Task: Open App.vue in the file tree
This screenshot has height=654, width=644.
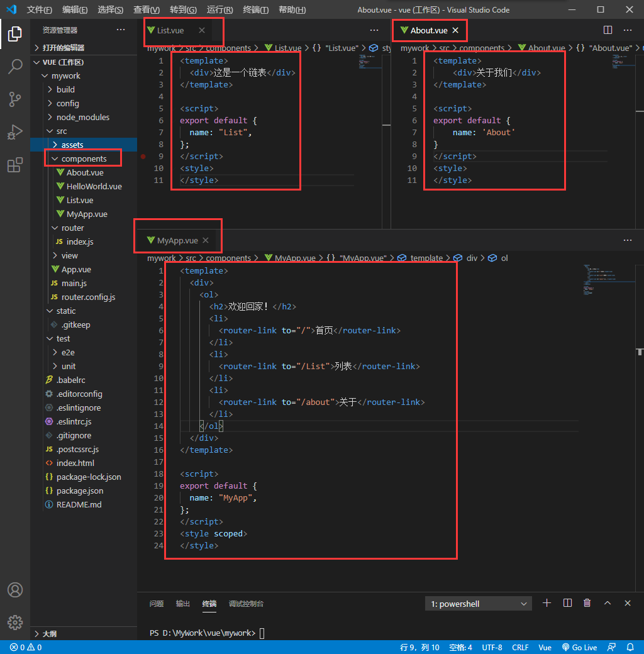Action: click(84, 269)
